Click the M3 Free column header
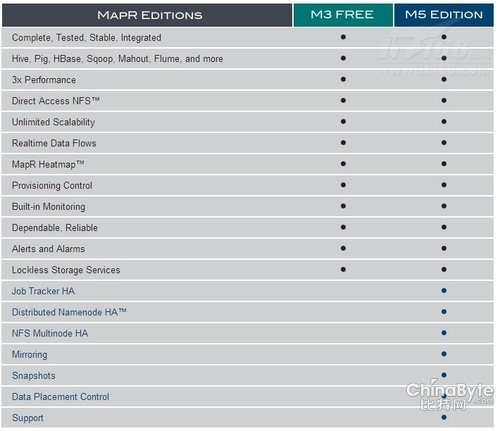The width and height of the screenshot is (500, 431). coord(343,15)
